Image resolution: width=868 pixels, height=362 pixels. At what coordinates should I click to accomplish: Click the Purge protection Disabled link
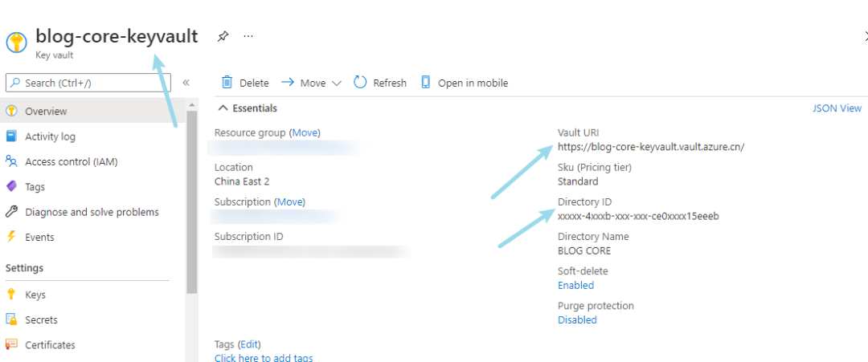point(577,319)
